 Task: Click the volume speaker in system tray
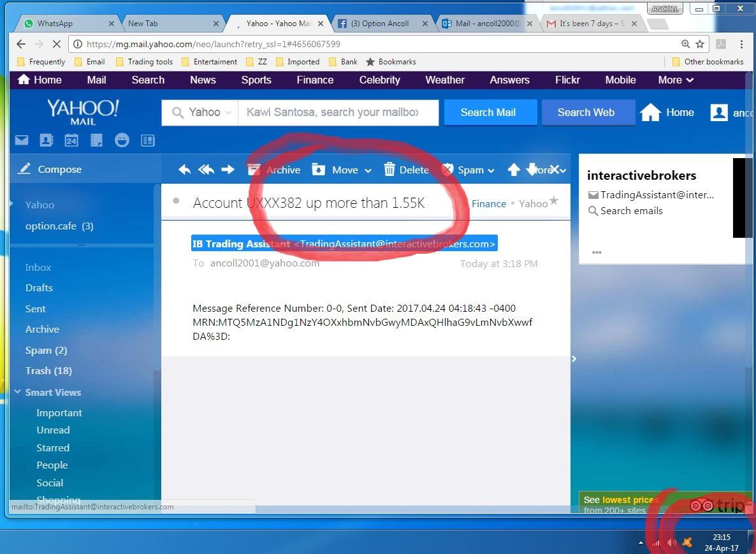671,543
